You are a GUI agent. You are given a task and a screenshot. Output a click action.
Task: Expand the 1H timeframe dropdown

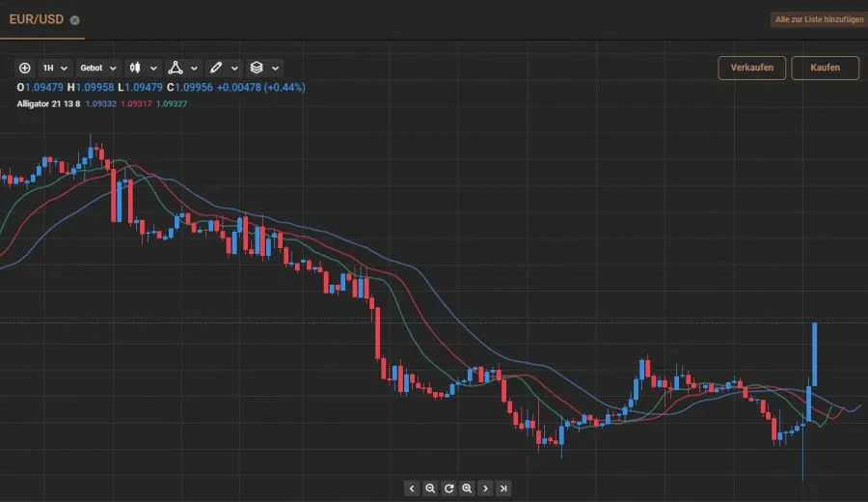tap(55, 68)
